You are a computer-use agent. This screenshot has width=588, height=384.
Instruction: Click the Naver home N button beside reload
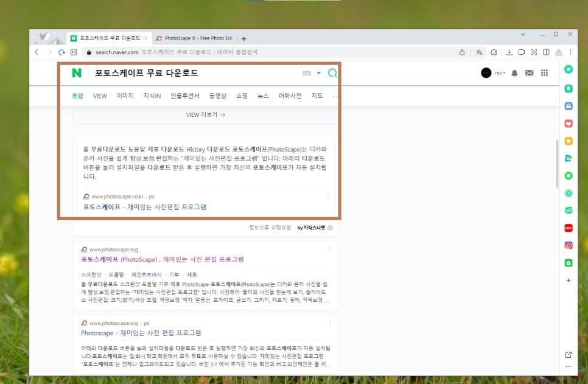tap(74, 52)
